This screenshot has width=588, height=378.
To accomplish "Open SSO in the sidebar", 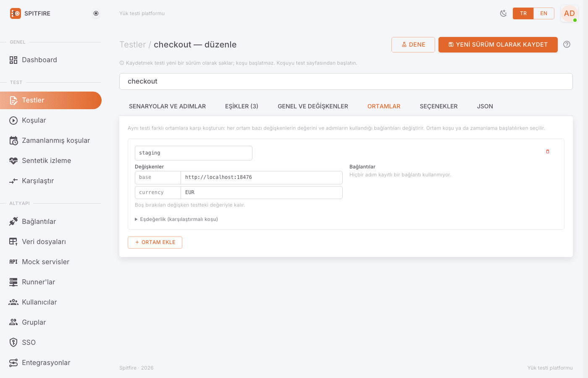I will tap(50, 342).
